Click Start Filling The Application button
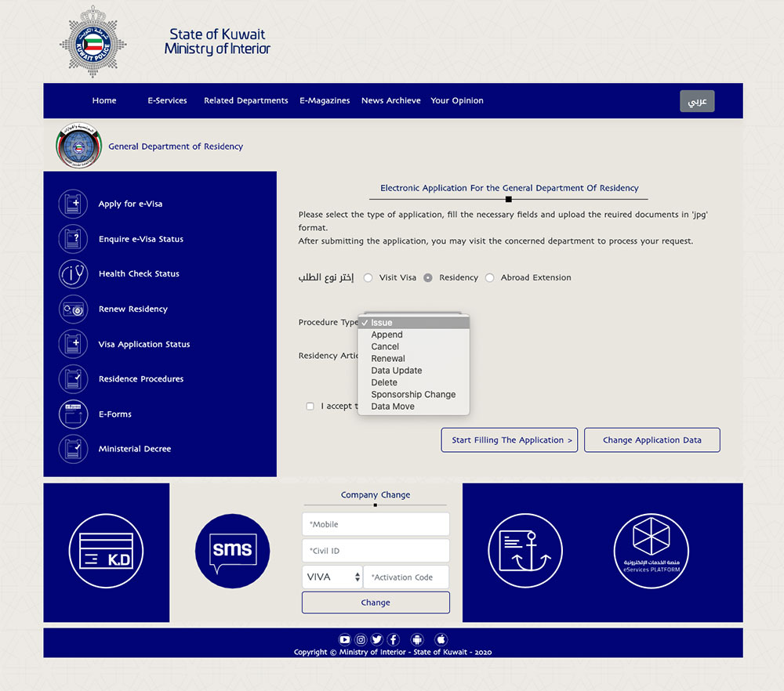Image resolution: width=784 pixels, height=691 pixels. [510, 440]
